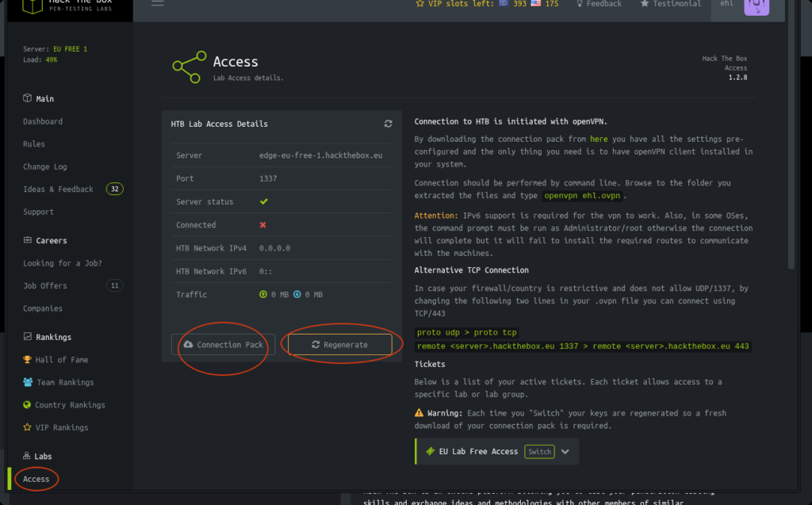Click the Regenerate button

[339, 345]
